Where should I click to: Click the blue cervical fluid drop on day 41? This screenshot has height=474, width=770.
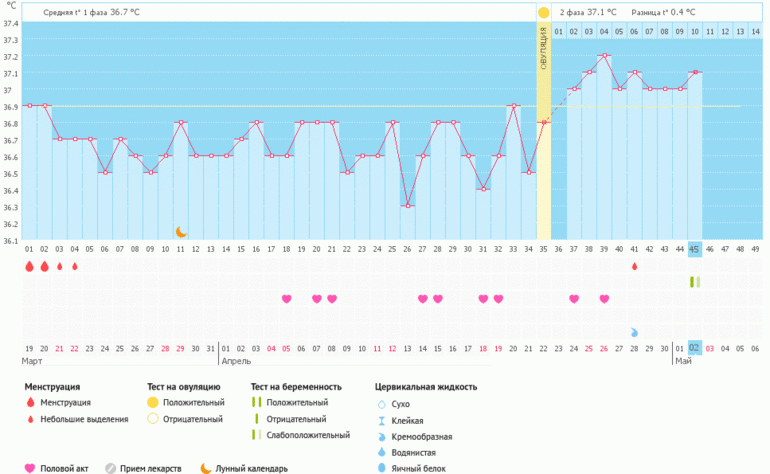pos(634,332)
